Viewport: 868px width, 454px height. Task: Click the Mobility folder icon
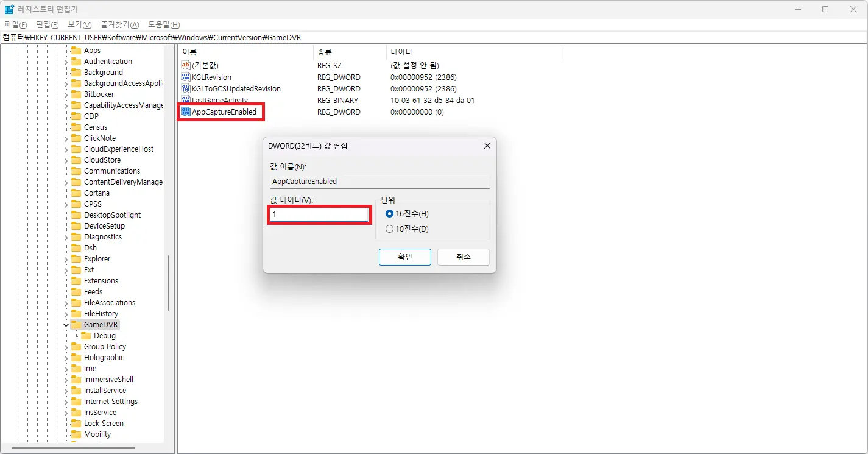coord(76,434)
